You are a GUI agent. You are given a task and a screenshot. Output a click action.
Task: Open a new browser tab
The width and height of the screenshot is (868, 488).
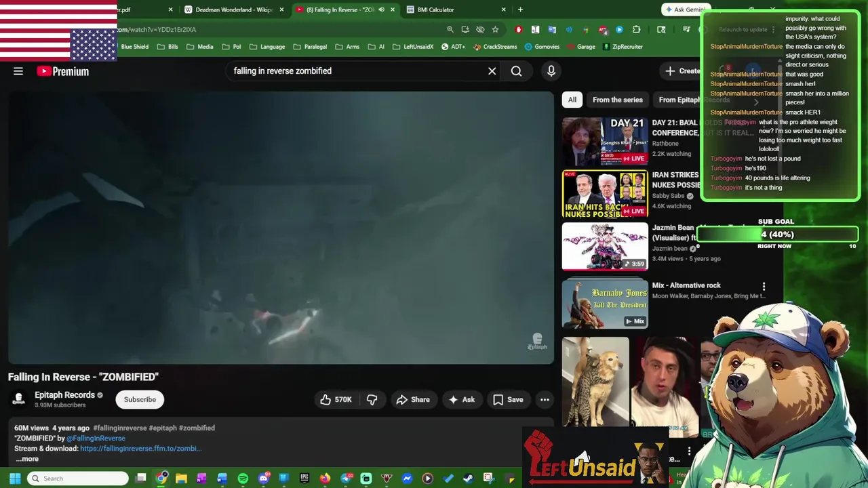point(520,9)
